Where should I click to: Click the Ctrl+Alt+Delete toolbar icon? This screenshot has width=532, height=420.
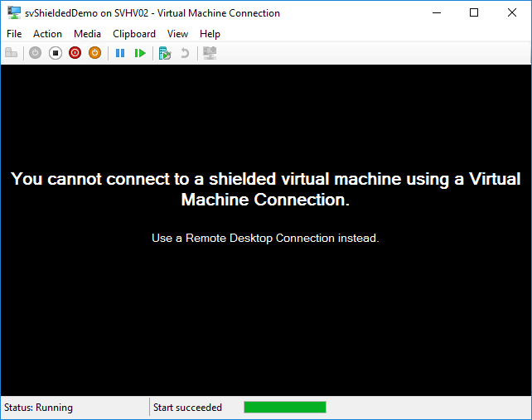[x=12, y=53]
